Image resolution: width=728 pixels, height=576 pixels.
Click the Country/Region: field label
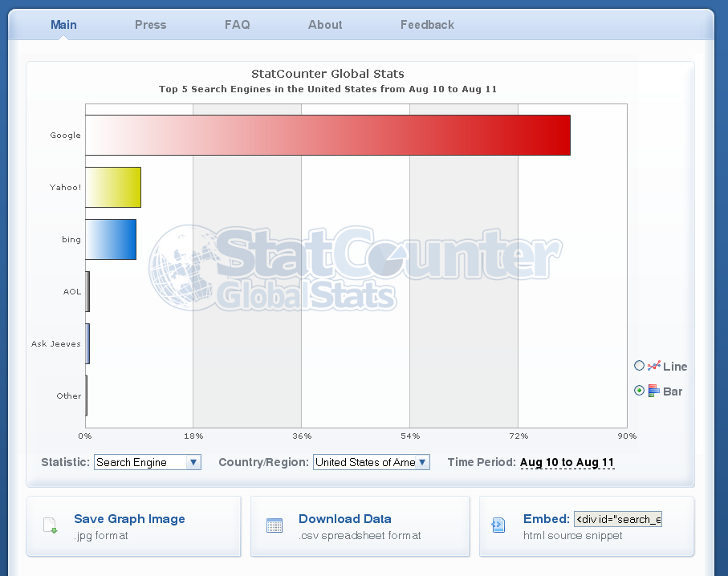pyautogui.click(x=264, y=462)
